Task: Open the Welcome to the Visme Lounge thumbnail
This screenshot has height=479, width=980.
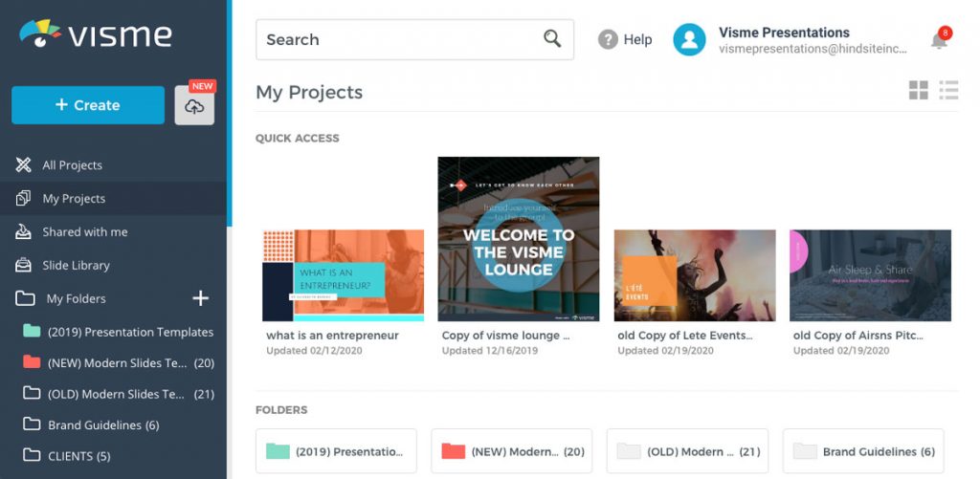Action: pos(519,239)
